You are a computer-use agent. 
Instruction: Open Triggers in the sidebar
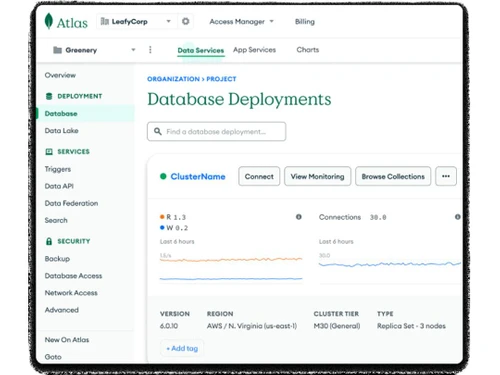[58, 169]
